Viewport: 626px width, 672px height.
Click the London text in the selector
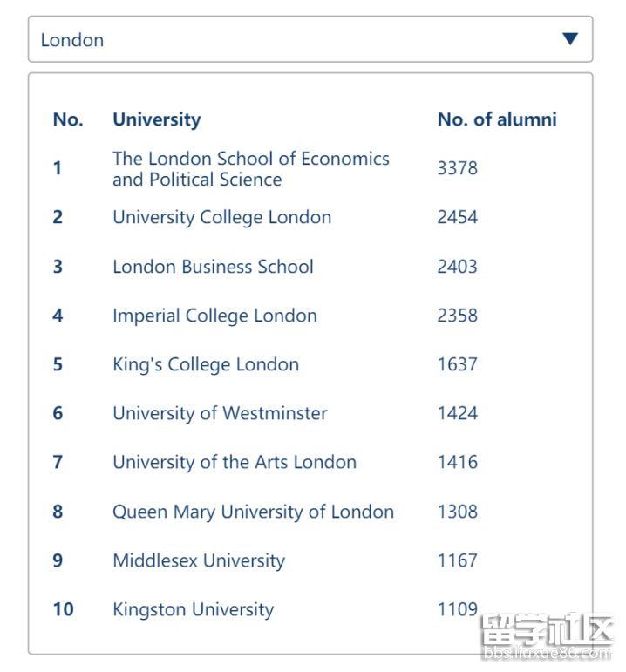coord(72,40)
